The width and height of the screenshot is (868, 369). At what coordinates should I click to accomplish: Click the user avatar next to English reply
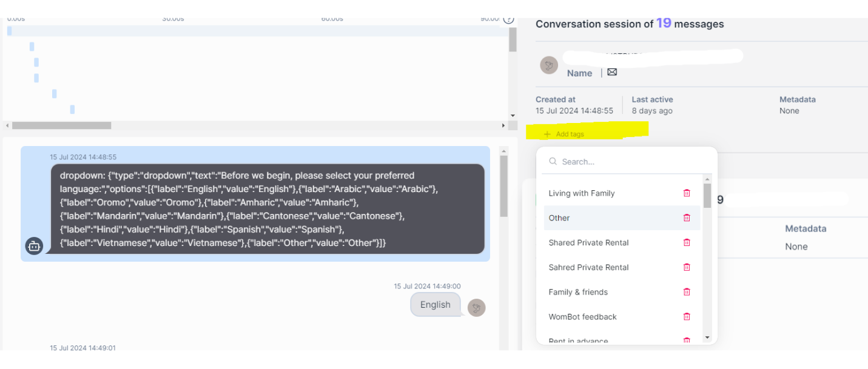pos(477,308)
